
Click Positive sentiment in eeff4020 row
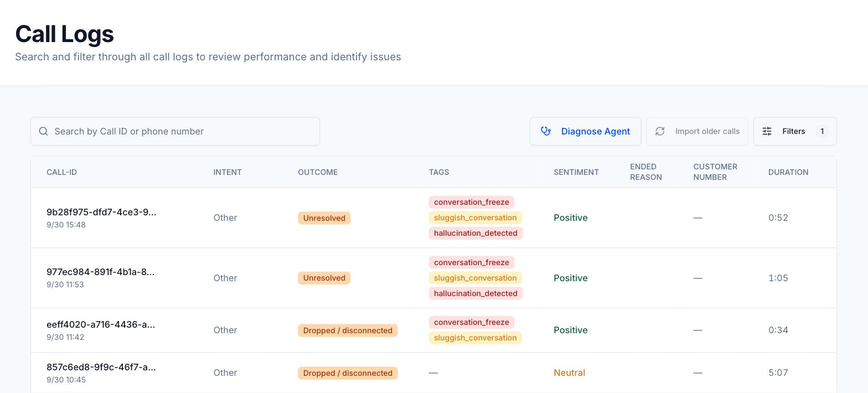tap(571, 330)
